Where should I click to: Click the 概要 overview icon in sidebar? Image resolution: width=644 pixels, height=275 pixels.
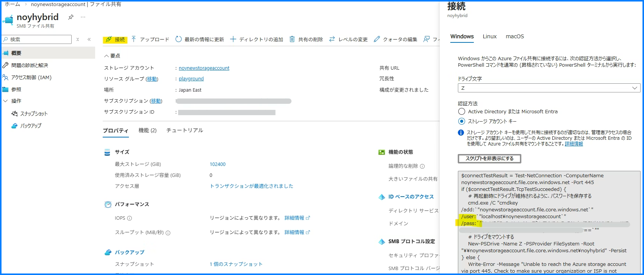coord(6,53)
